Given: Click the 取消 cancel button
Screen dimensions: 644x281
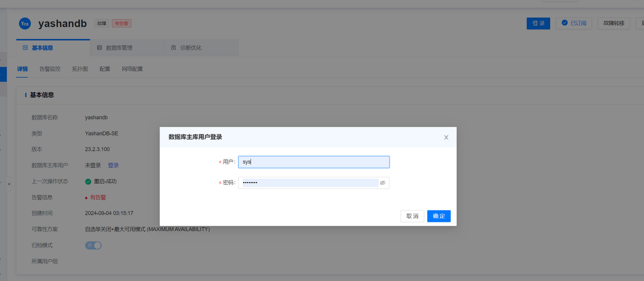Looking at the screenshot, I should pyautogui.click(x=412, y=216).
